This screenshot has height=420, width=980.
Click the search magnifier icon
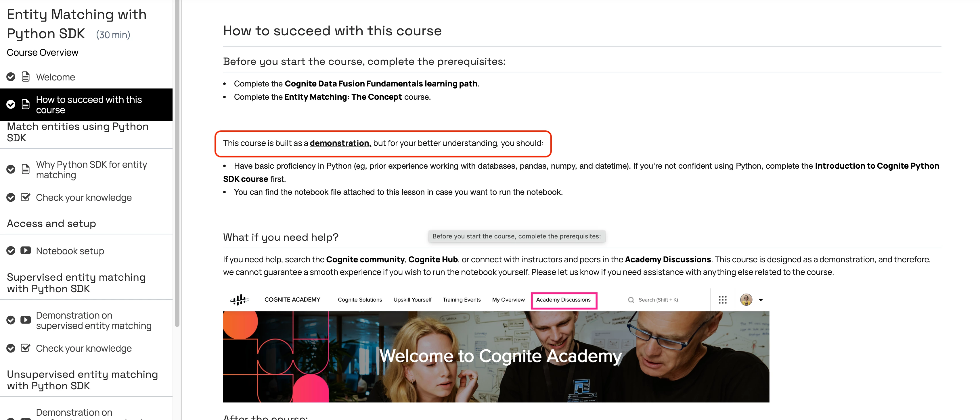pos(631,300)
